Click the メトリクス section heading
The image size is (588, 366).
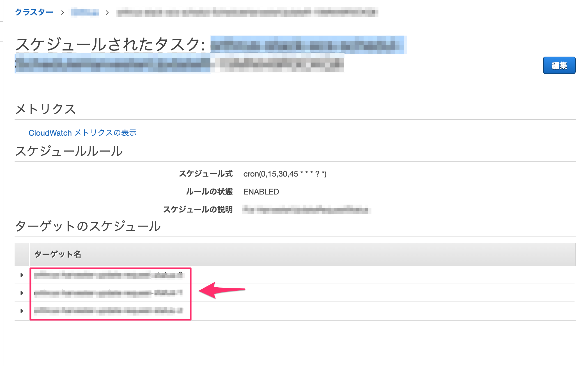(x=45, y=109)
